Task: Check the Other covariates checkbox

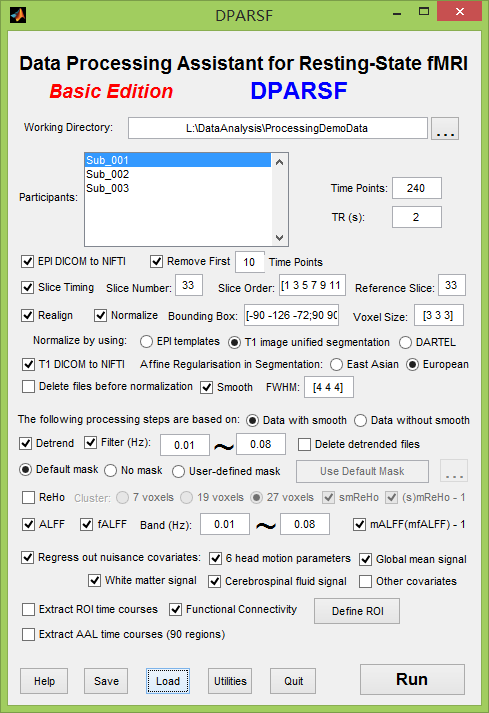Action: (366, 582)
